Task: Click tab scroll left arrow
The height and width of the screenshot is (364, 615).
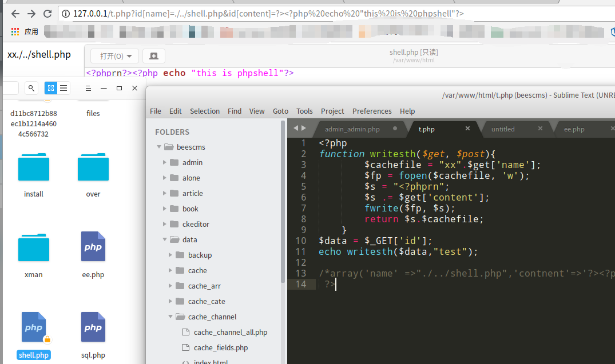Action: click(x=296, y=128)
